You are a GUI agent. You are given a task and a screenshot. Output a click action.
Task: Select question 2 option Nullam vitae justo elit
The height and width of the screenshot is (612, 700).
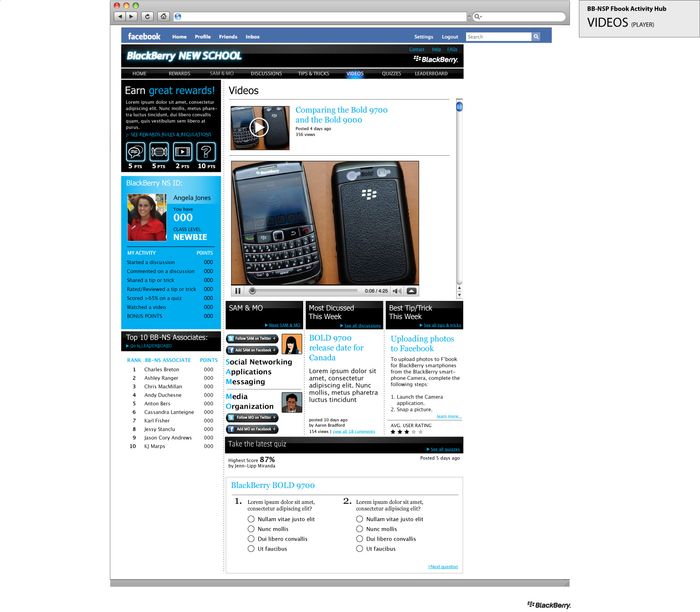360,519
